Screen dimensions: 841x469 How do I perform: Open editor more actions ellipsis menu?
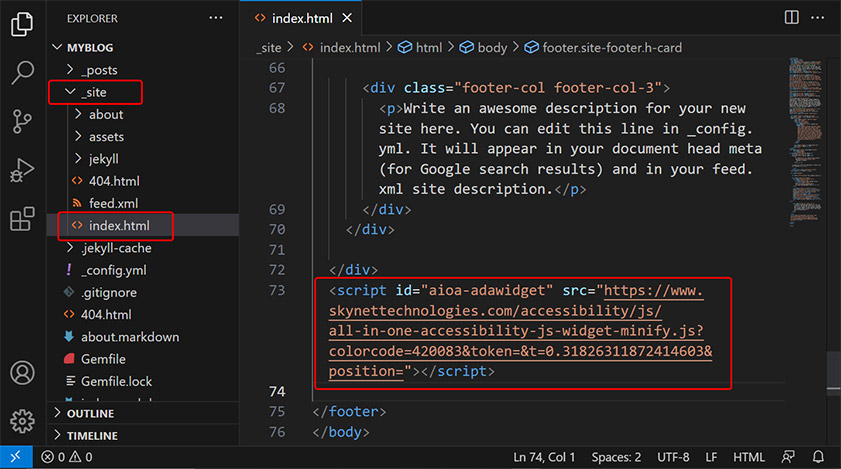click(817, 18)
